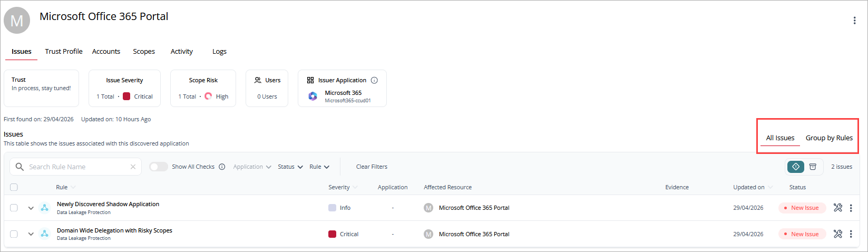The height and width of the screenshot is (252, 868).
Task: Tick the select-all checkbox in the table header
Action: click(14, 187)
